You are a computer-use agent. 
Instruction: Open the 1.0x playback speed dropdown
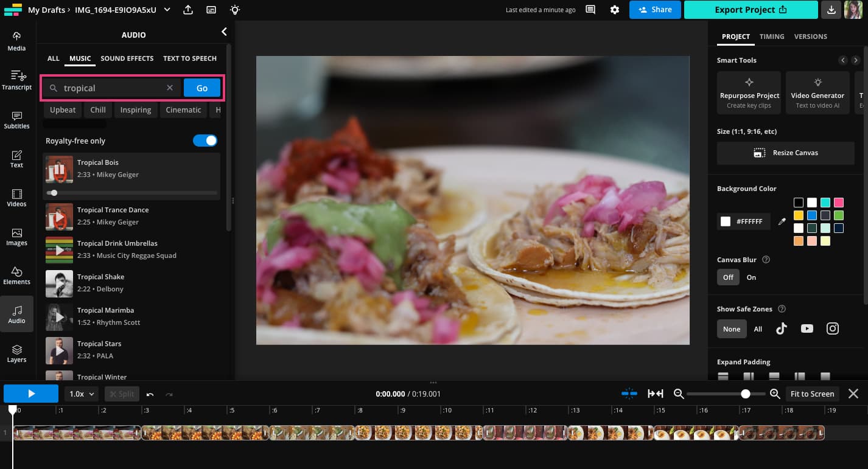(82, 394)
